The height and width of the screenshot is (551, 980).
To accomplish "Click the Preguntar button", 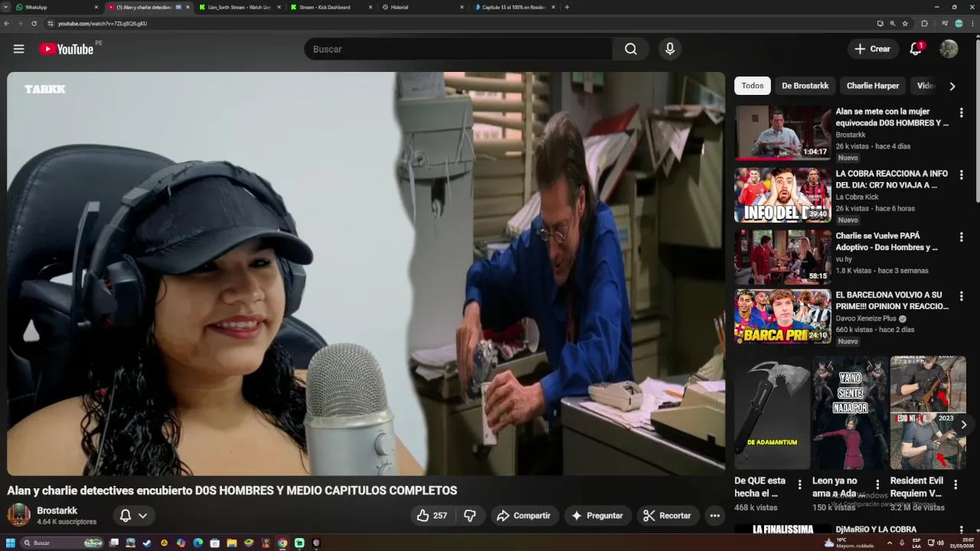I will (x=597, y=516).
